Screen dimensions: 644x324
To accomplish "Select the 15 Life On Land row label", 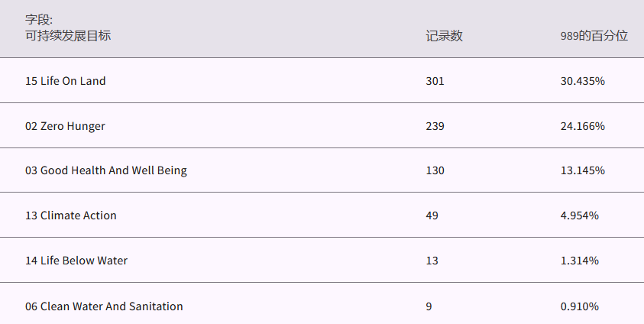I will [66, 81].
